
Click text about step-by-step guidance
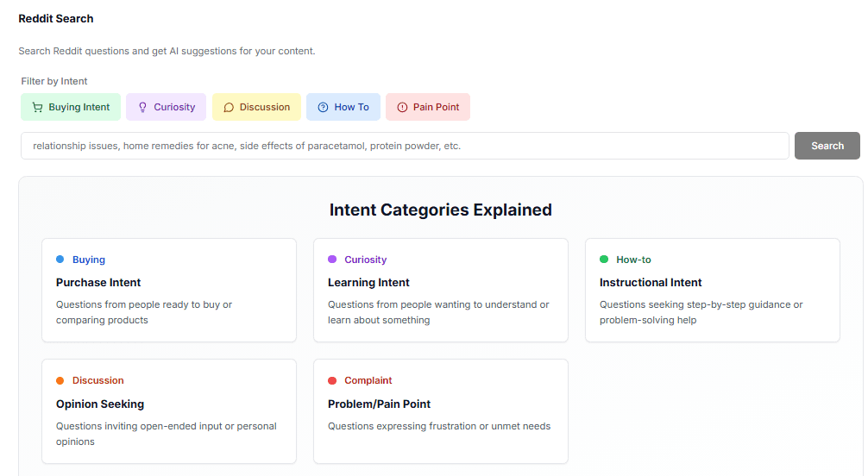click(x=701, y=312)
